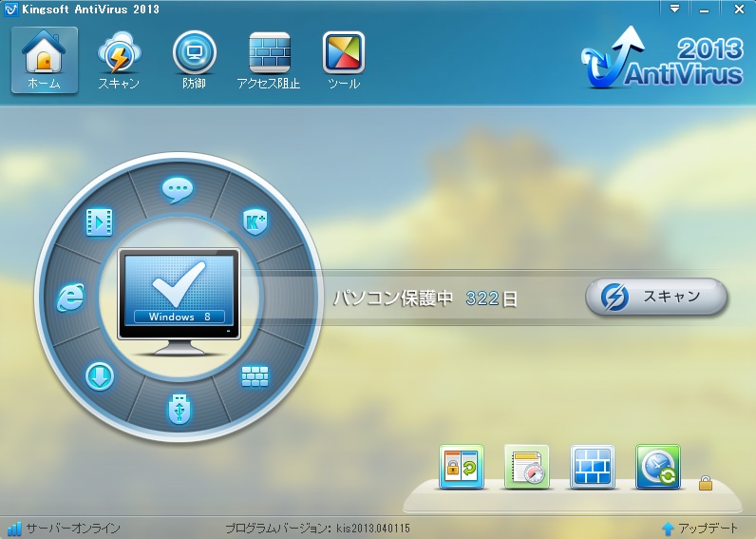This screenshot has height=539, width=756.
Task: Click the 2013 AntiVirus logo
Action: (x=662, y=57)
